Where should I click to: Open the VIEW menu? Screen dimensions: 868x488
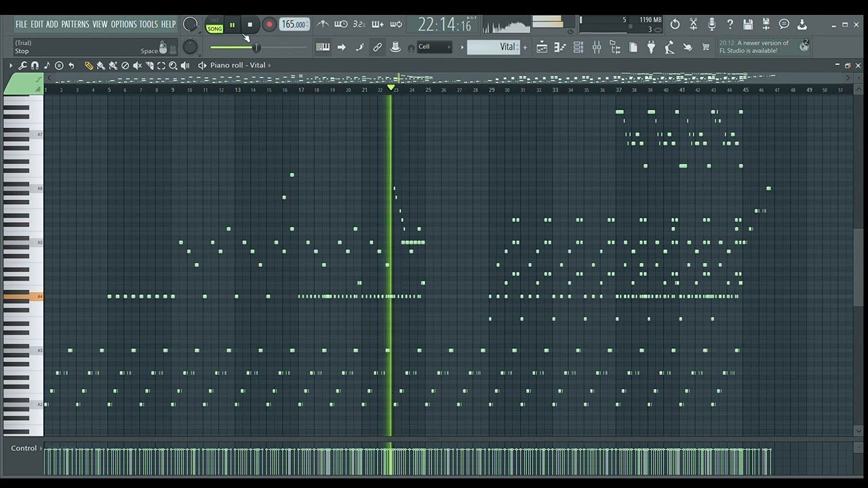[100, 24]
